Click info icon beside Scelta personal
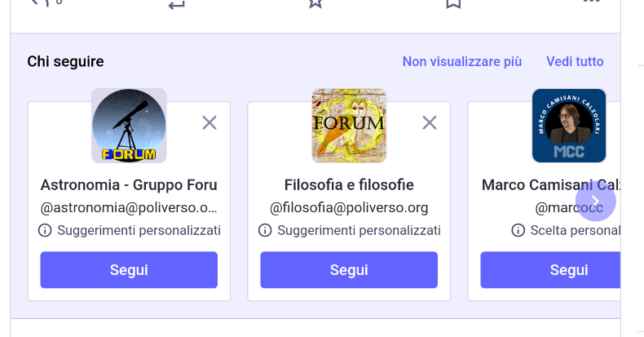This screenshot has width=644, height=337. pos(518,230)
